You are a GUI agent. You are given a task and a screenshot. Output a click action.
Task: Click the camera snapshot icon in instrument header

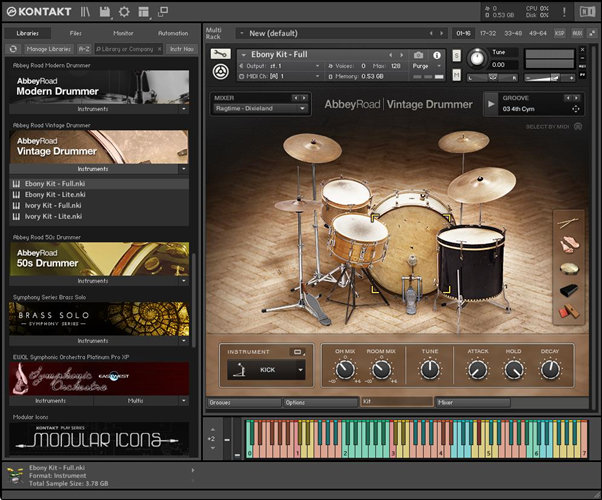pyautogui.click(x=418, y=54)
